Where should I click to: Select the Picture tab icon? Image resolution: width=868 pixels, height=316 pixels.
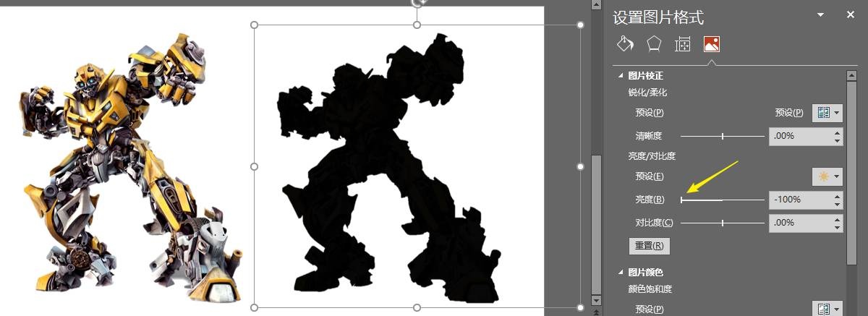(711, 45)
